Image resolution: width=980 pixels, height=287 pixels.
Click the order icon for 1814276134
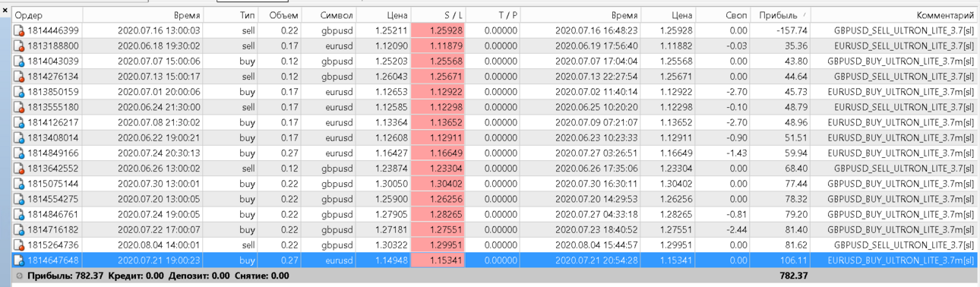(x=20, y=77)
